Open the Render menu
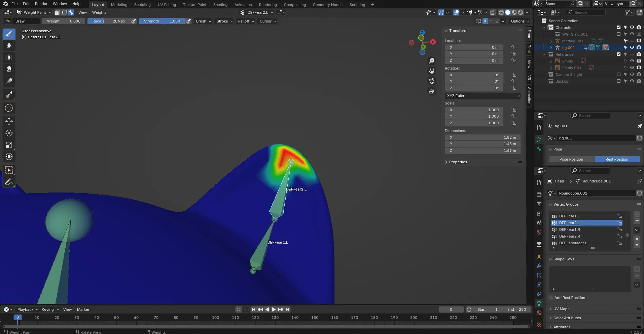Viewport: 644px width, 334px height. 41,4
